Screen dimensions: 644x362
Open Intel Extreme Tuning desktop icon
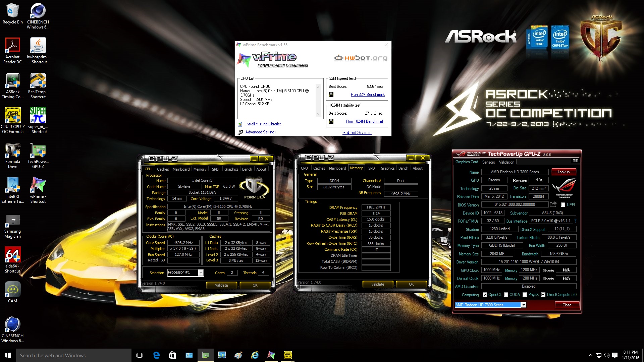13,190
